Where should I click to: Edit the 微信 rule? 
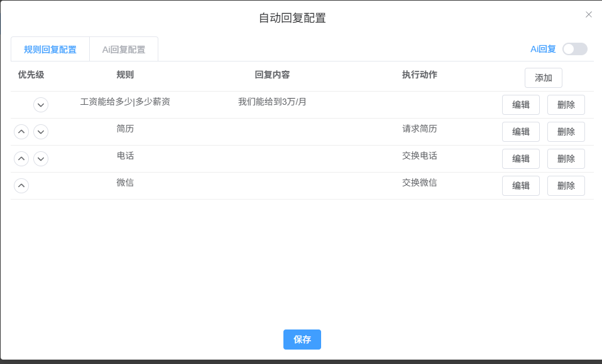pos(520,186)
